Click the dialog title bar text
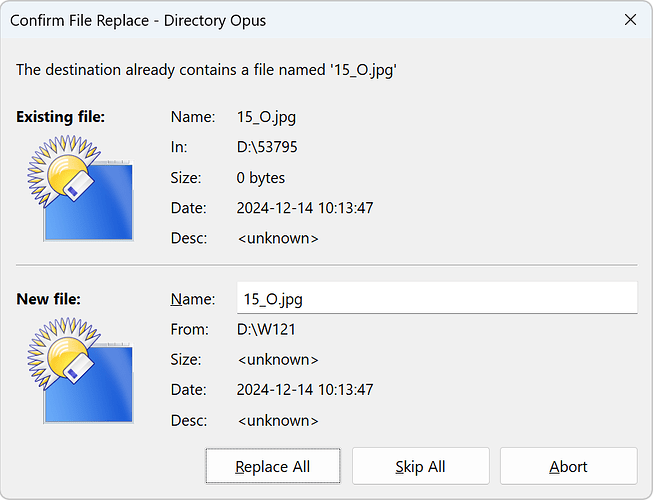This screenshot has width=653, height=500. click(x=138, y=20)
